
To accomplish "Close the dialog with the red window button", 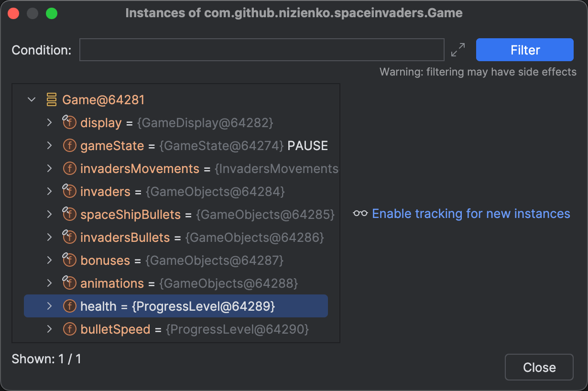I will point(13,13).
